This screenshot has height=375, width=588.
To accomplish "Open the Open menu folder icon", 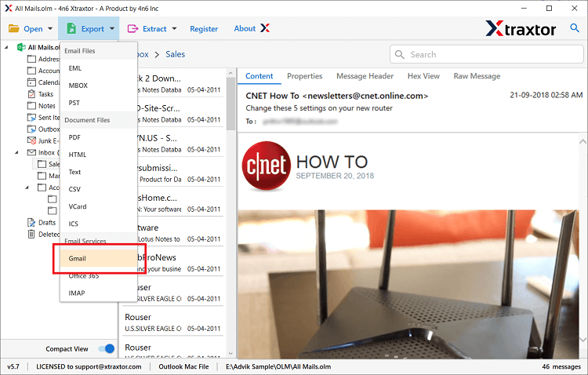I will tap(14, 28).
